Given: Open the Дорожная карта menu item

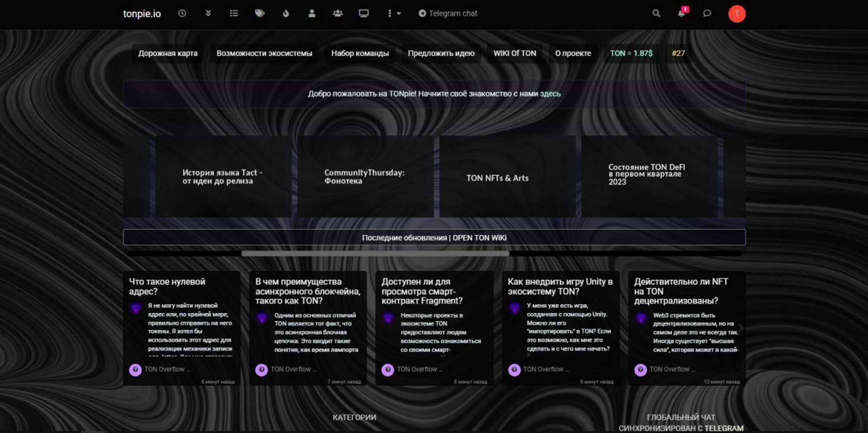Looking at the screenshot, I should coord(168,53).
